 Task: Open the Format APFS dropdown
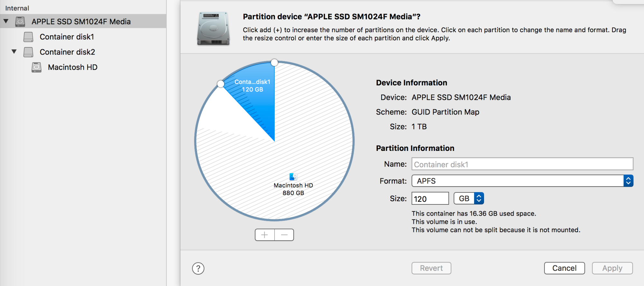point(522,181)
